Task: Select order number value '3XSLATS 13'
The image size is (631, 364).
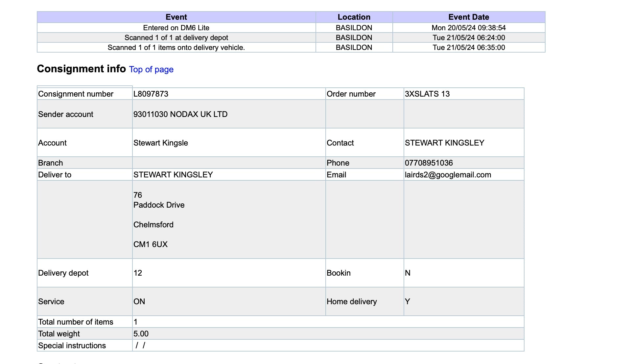Action: (427, 94)
